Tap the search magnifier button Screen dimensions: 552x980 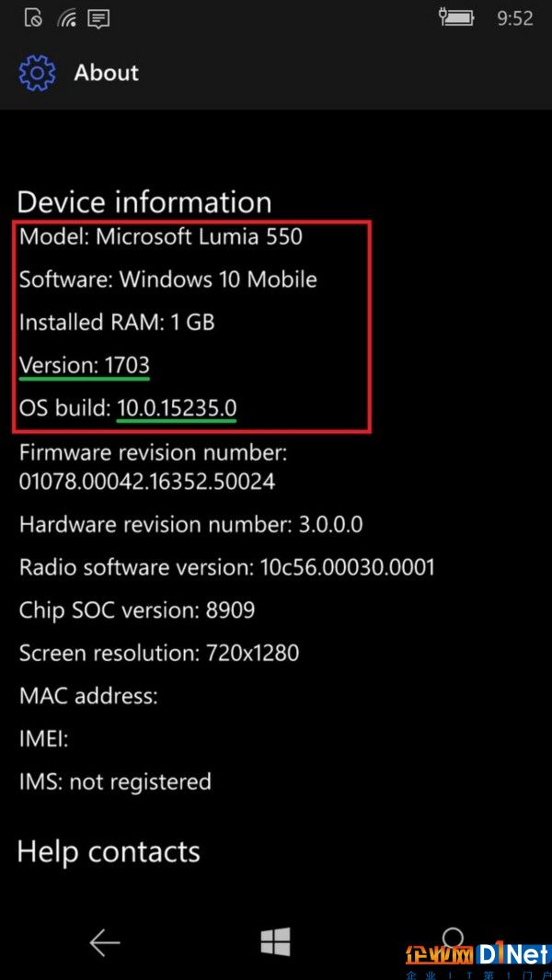452,939
